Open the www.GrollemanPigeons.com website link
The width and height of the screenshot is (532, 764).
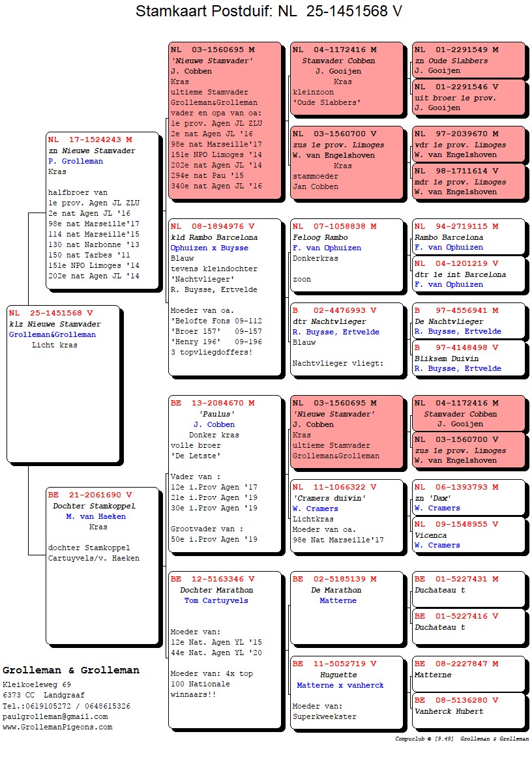57,727
